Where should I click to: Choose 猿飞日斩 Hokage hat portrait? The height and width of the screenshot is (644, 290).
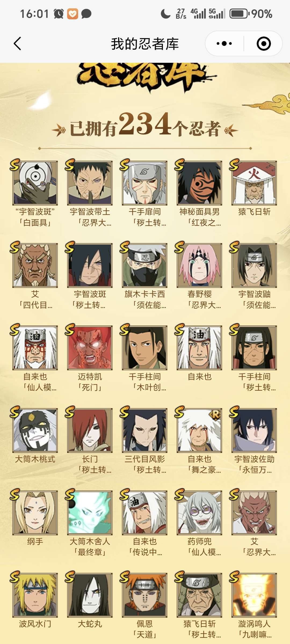[254, 183]
